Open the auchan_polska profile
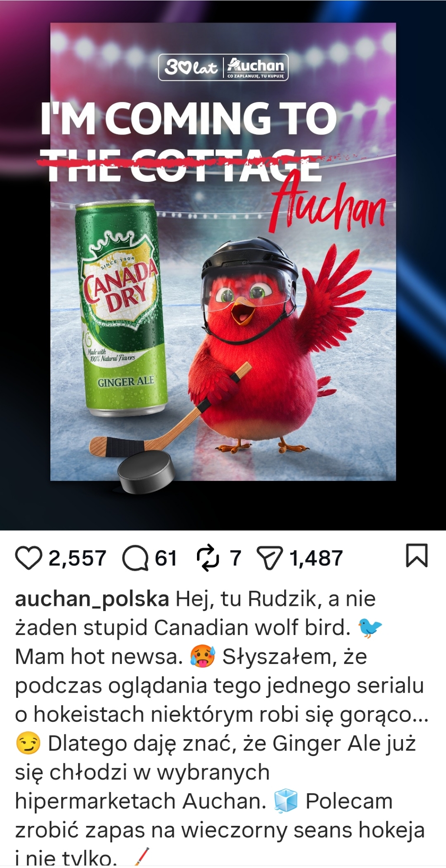 92,599
